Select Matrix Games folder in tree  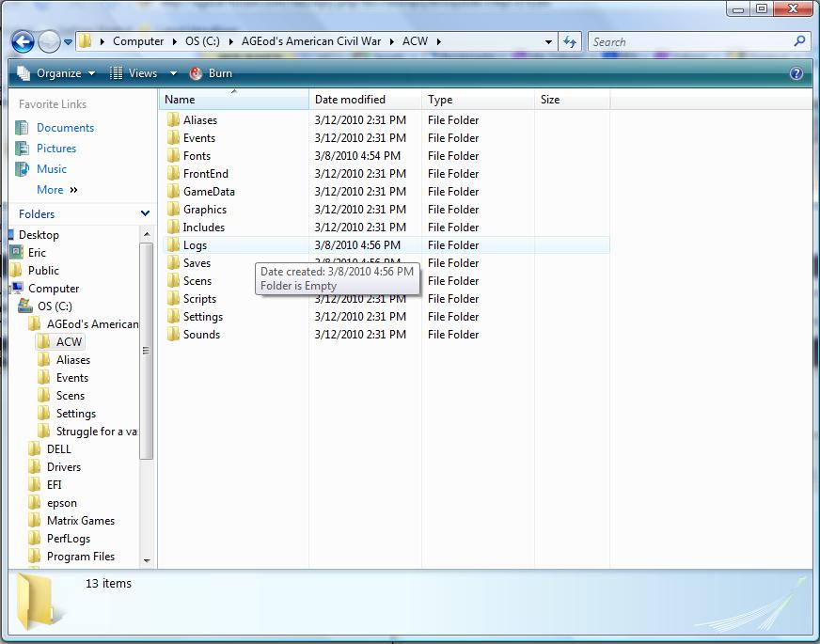[x=81, y=521]
